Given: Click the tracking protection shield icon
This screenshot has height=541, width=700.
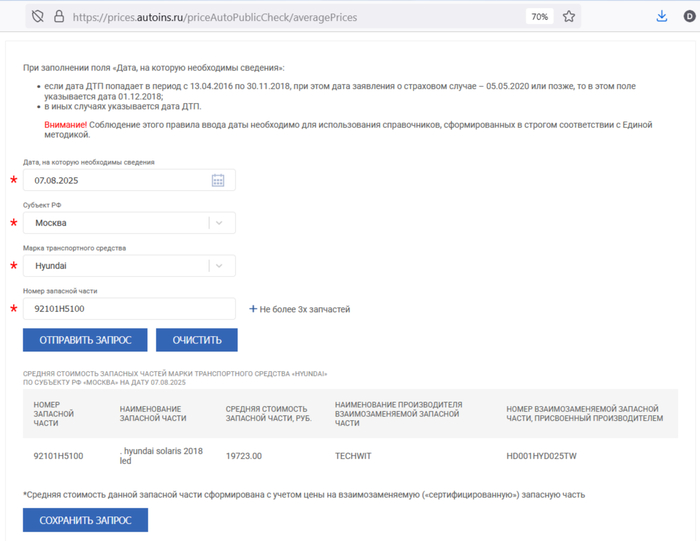Looking at the screenshot, I should [x=38, y=17].
